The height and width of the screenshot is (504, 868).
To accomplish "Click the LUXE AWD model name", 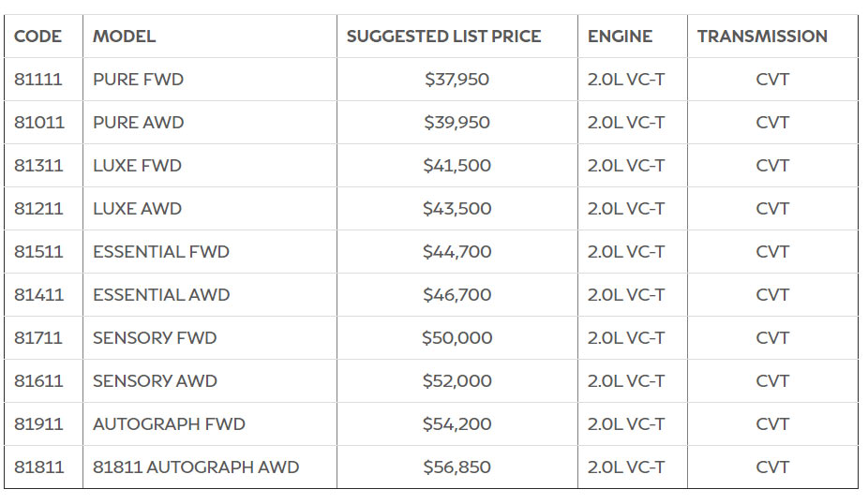I will tap(138, 209).
